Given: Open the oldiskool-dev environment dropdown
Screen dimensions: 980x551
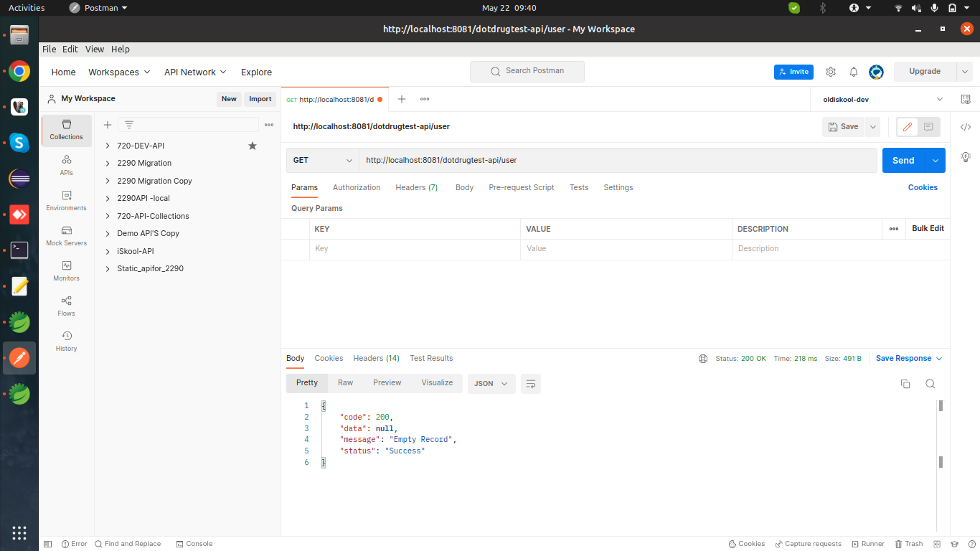Looking at the screenshot, I should [882, 100].
